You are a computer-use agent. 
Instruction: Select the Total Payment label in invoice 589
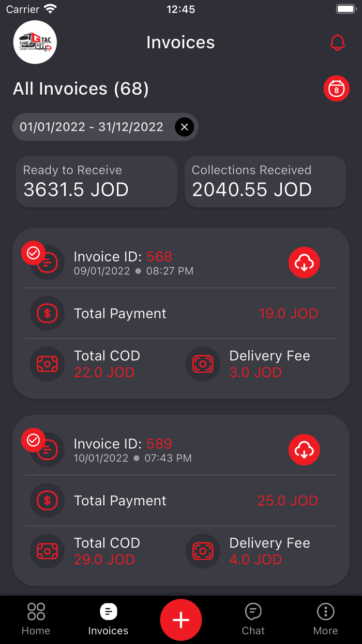click(120, 501)
